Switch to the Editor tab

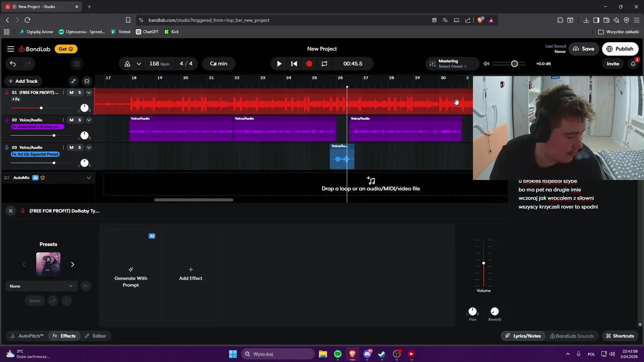[95, 336]
